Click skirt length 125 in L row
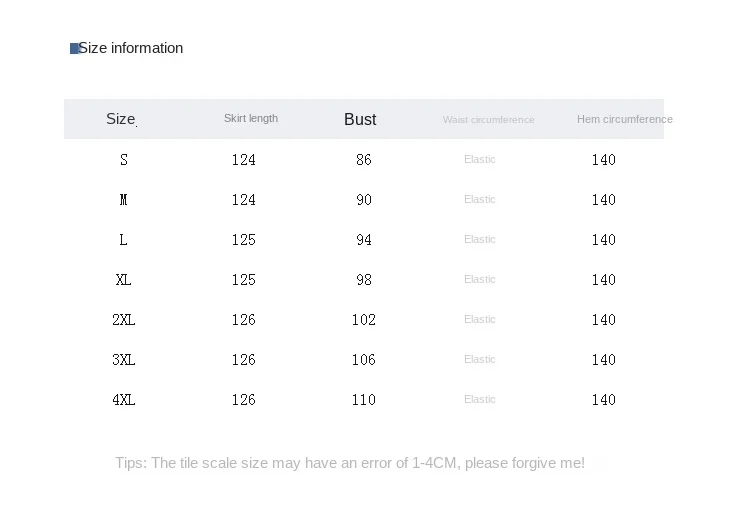The width and height of the screenshot is (747, 507). (244, 240)
